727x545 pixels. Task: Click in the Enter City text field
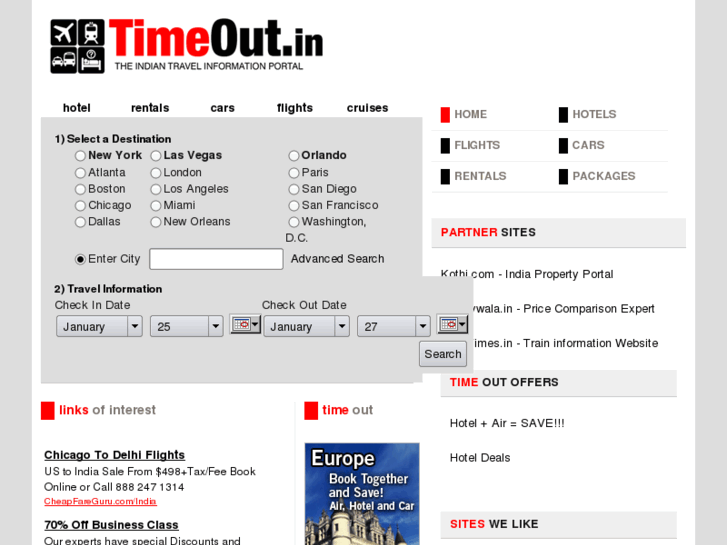click(x=216, y=259)
